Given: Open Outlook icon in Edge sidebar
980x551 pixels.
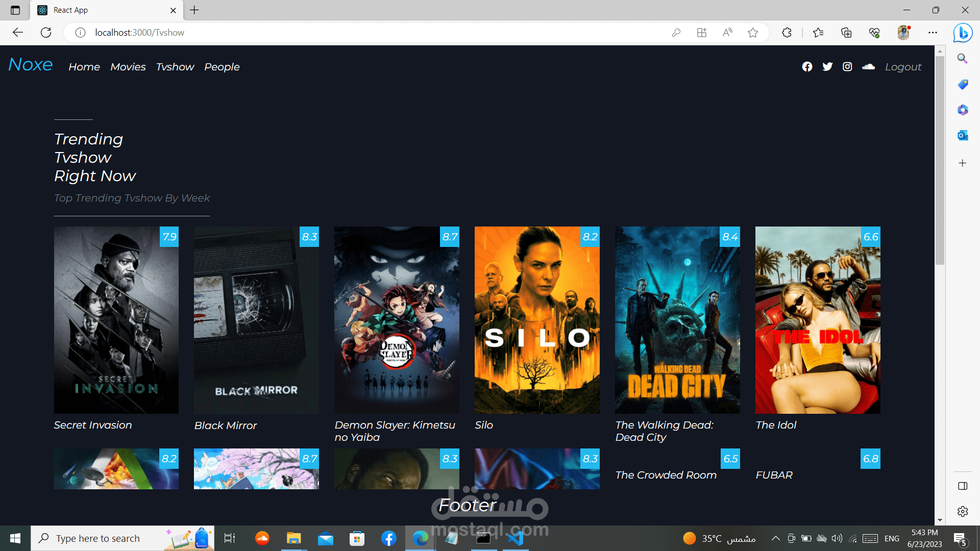Looking at the screenshot, I should [963, 135].
